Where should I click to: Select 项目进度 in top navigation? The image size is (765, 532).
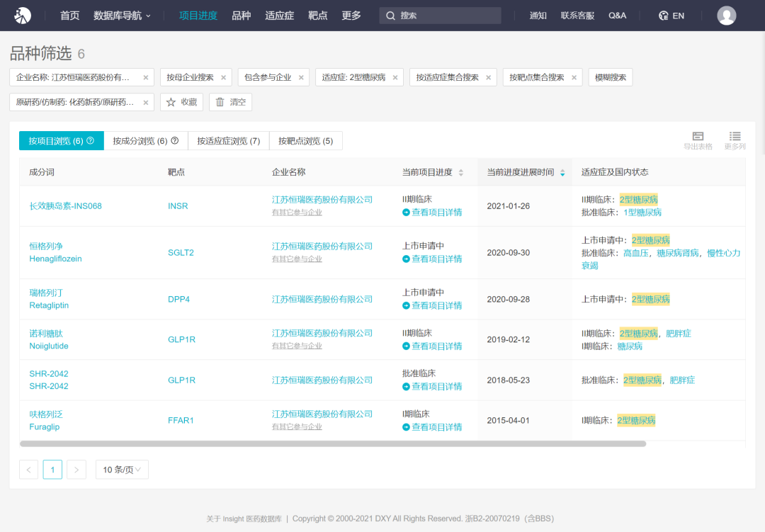(x=198, y=16)
